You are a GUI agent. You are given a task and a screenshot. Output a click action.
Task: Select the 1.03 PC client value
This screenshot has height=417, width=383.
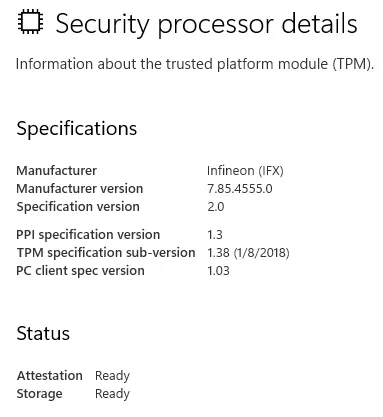[x=218, y=271]
